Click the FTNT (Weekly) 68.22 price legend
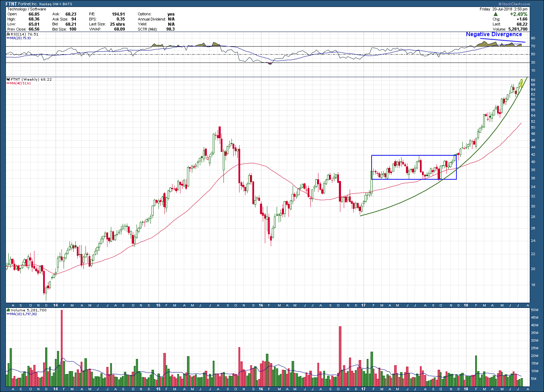Viewport: 544px width, 392px height. 31,79
